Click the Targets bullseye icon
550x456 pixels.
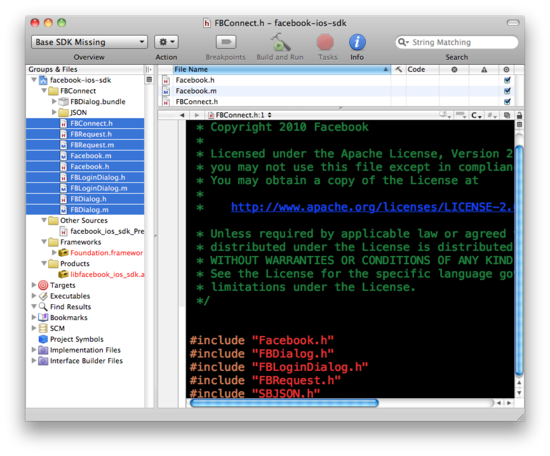[43, 285]
